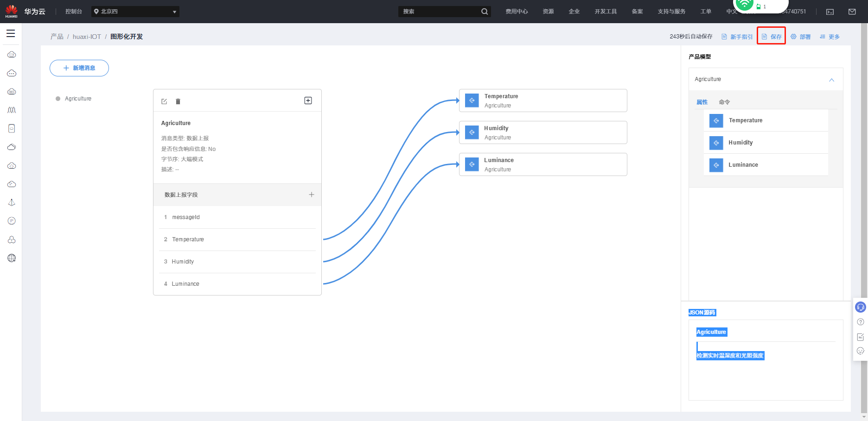Click the top search input field
Image resolution: width=868 pixels, height=421 pixels.
[x=438, y=12]
